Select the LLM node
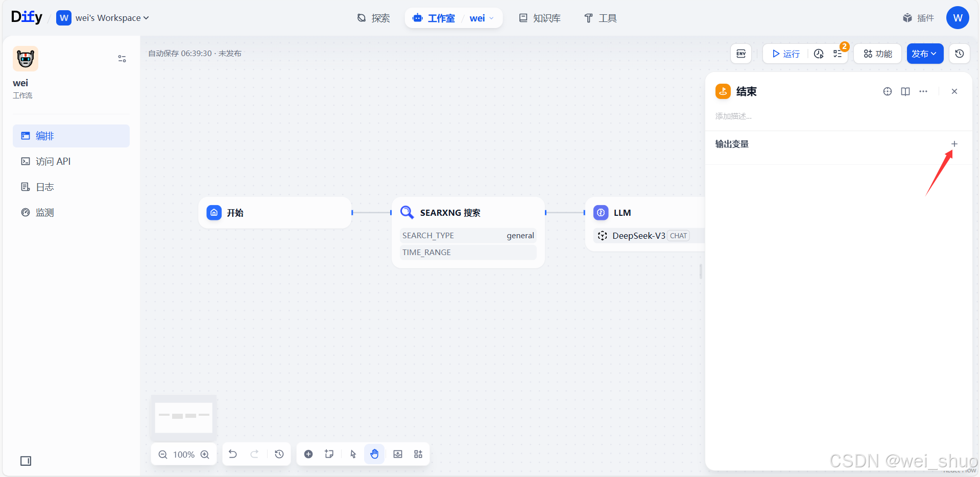The width and height of the screenshot is (980, 477). 645,224
